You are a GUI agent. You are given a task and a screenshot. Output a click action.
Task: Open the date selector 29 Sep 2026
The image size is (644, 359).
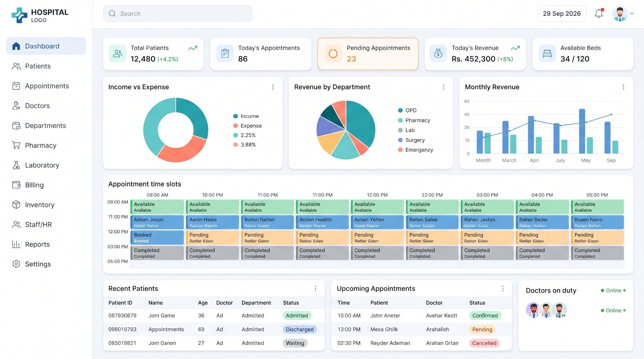(x=562, y=14)
